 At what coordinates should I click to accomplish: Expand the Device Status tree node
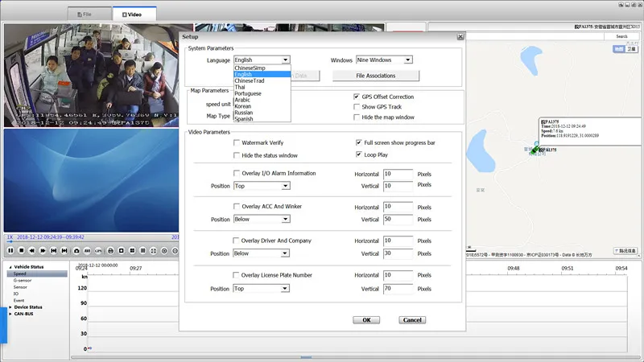coord(10,306)
